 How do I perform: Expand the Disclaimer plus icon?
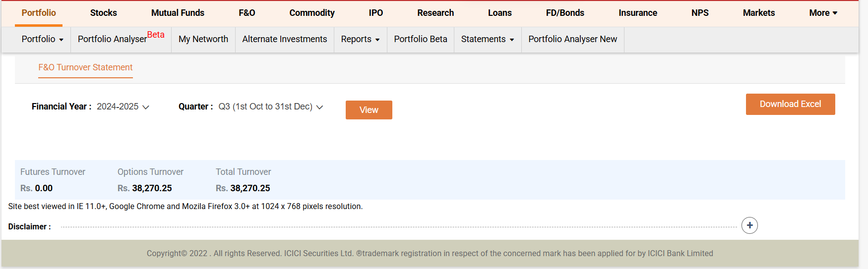click(x=749, y=225)
